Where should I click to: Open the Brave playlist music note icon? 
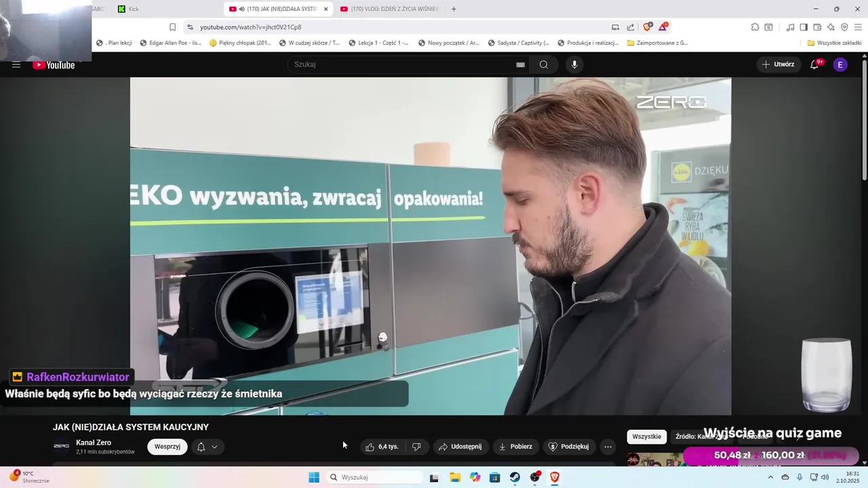pyautogui.click(x=790, y=27)
